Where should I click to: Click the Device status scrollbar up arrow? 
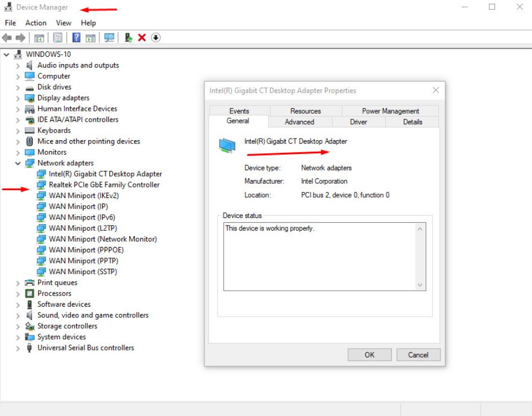point(420,229)
